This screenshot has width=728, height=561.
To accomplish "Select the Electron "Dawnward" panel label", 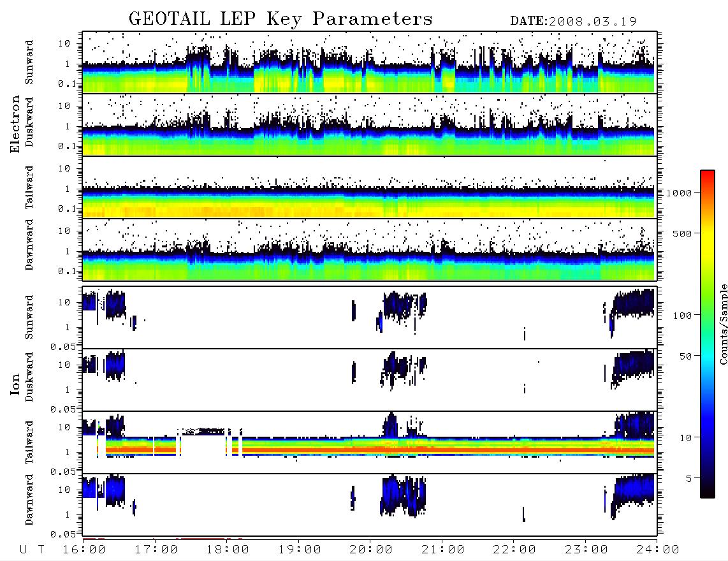I will pos(29,245).
